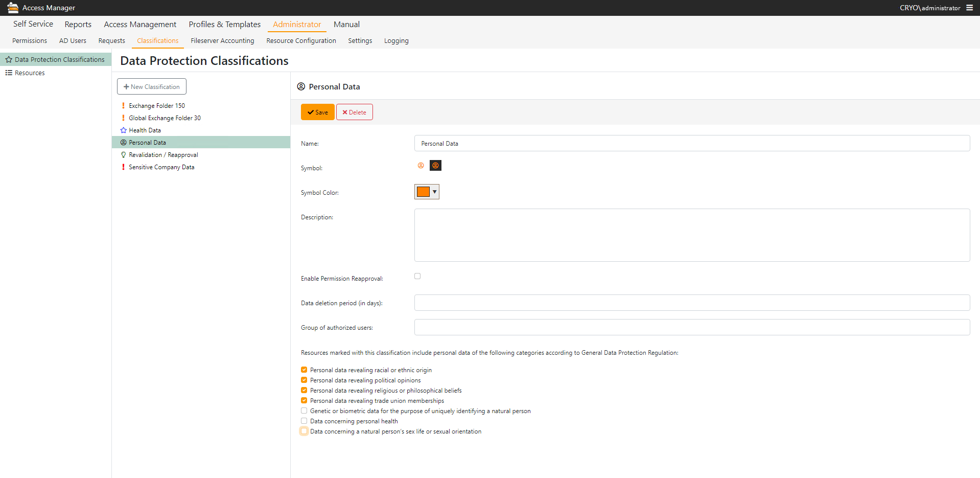Open the Symbol Color dropdown arrow
This screenshot has height=478, width=980.
(434, 192)
